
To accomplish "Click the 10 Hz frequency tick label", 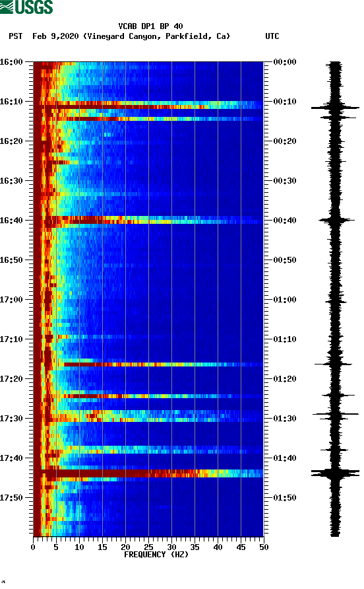I will [79, 547].
